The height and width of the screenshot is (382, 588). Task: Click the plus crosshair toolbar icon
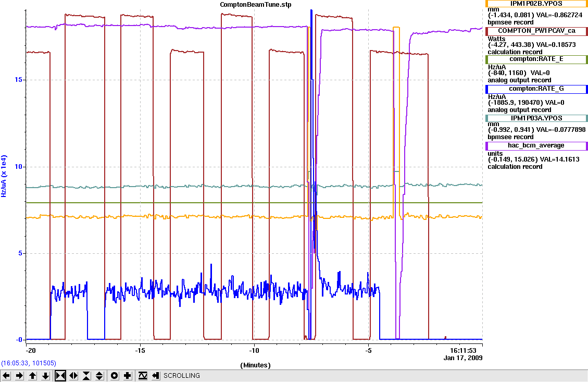128,376
